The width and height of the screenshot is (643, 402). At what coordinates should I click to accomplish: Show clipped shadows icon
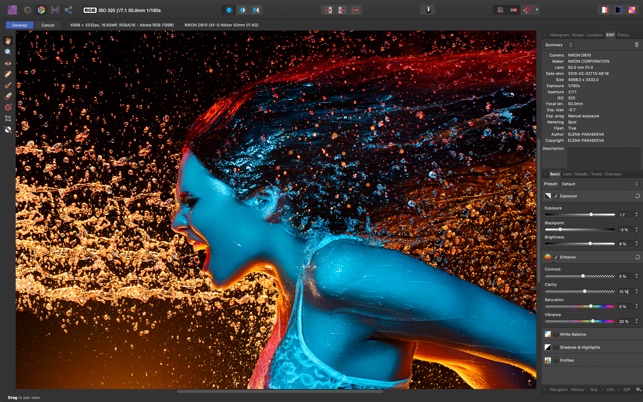(x=618, y=10)
